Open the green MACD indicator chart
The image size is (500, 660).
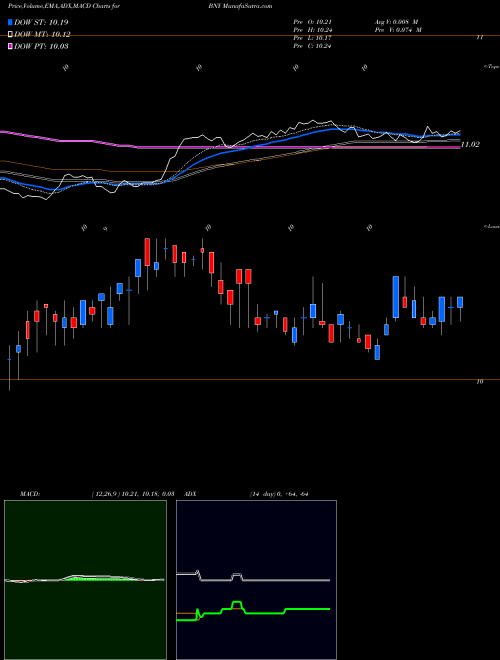(x=85, y=580)
